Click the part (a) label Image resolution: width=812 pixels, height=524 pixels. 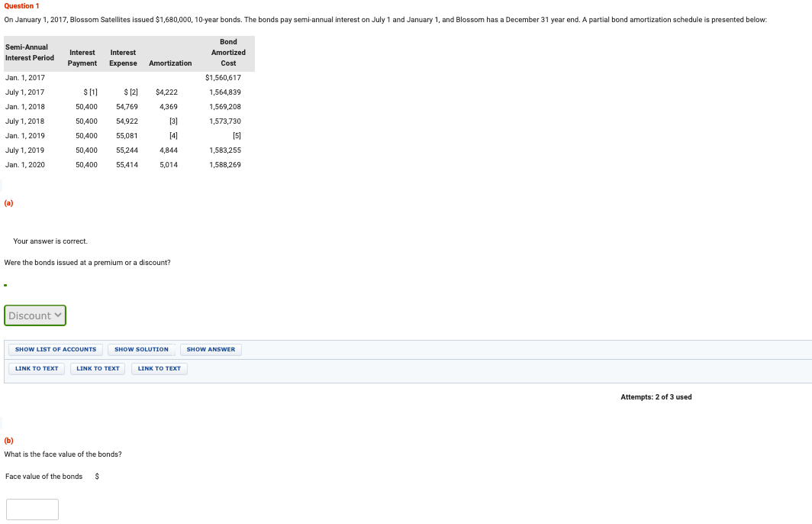click(x=9, y=203)
